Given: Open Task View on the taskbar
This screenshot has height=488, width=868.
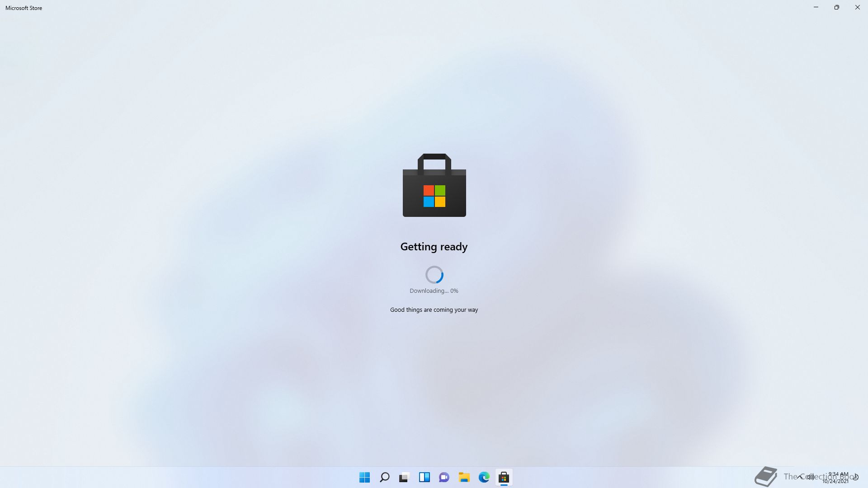Looking at the screenshot, I should (x=404, y=477).
